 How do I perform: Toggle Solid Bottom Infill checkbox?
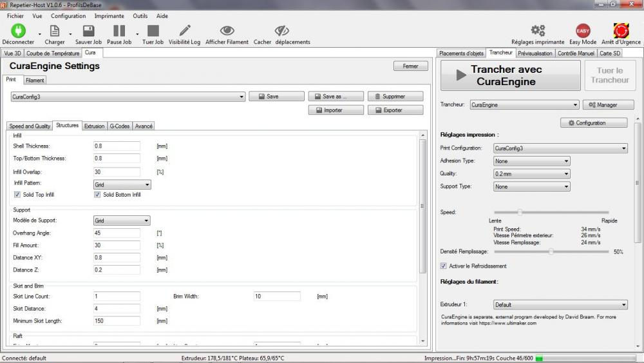(97, 195)
